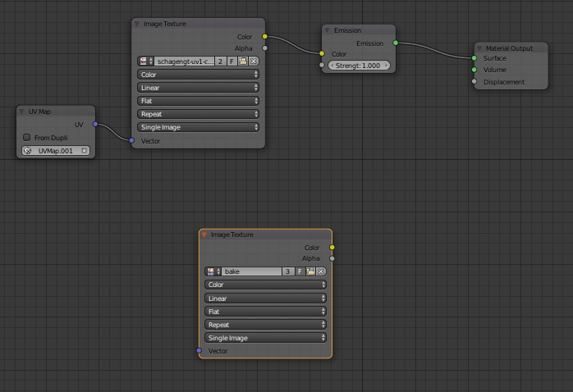Click user count 3 on bake image
Viewport: 573px width, 392px height.
[x=288, y=271]
